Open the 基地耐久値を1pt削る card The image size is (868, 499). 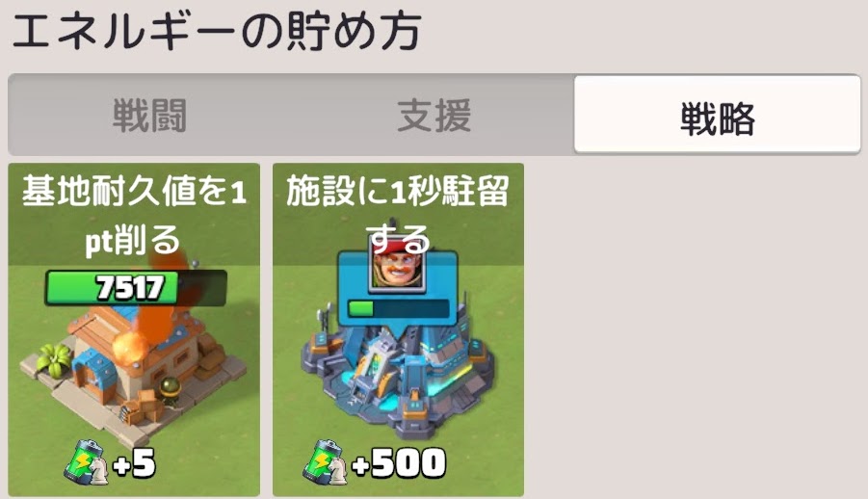134,329
